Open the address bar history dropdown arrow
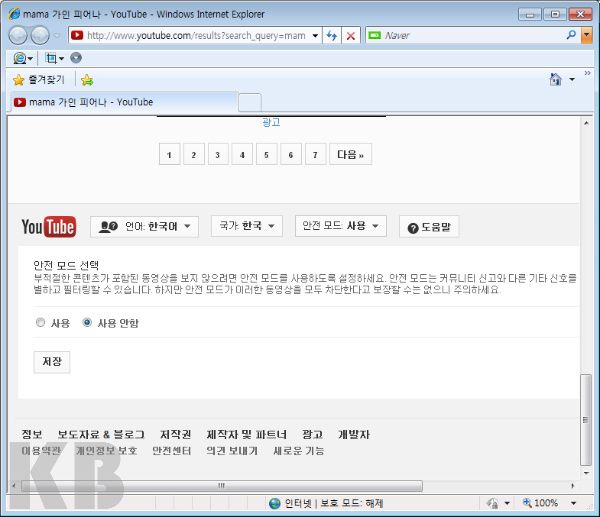 315,36
